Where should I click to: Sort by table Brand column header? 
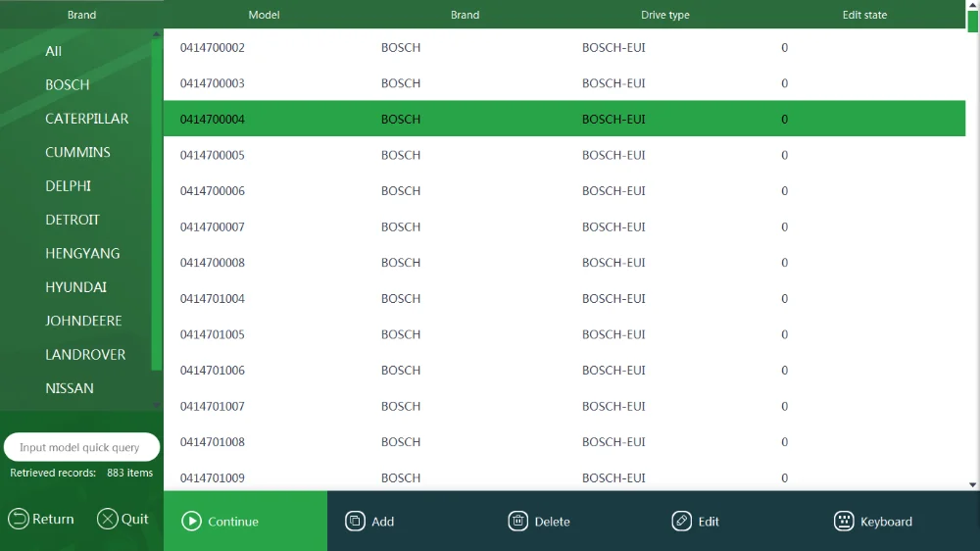(x=465, y=15)
